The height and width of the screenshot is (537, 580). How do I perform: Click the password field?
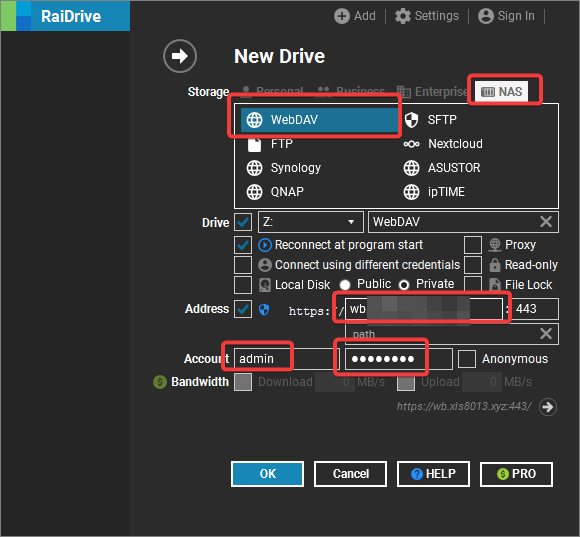click(399, 359)
